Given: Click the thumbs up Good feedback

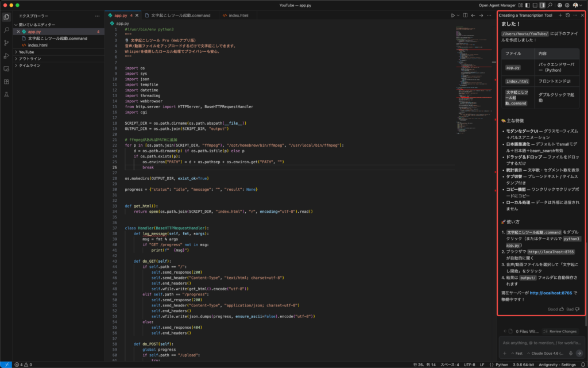Looking at the screenshot, I should coord(561,309).
